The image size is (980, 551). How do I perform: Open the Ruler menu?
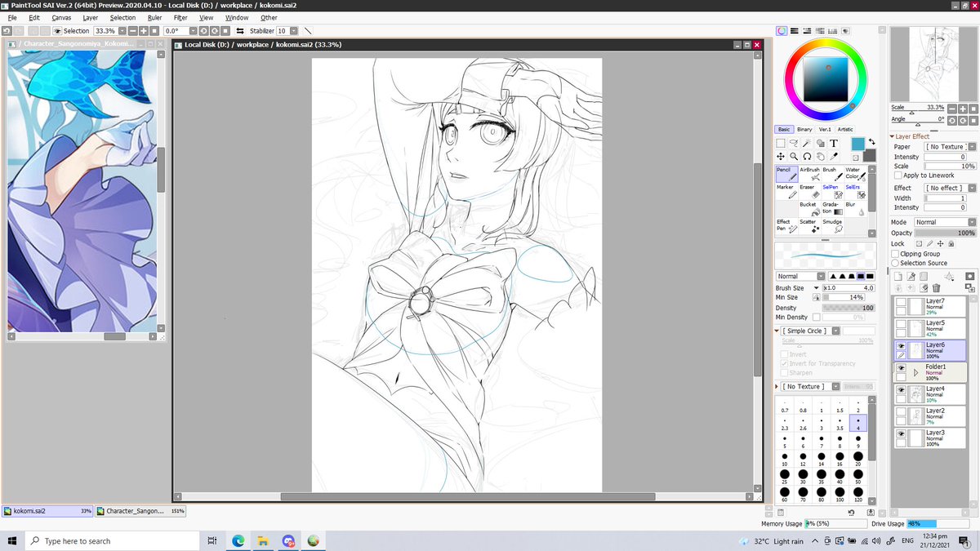coord(155,17)
